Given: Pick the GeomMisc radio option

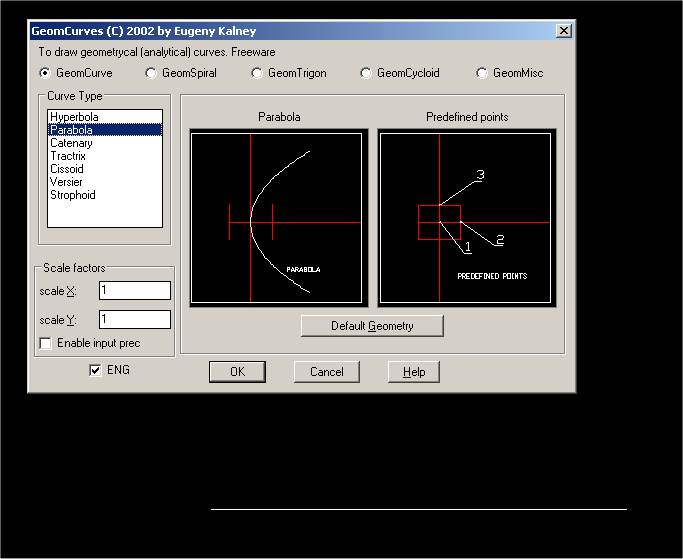Looking at the screenshot, I should 482,73.
